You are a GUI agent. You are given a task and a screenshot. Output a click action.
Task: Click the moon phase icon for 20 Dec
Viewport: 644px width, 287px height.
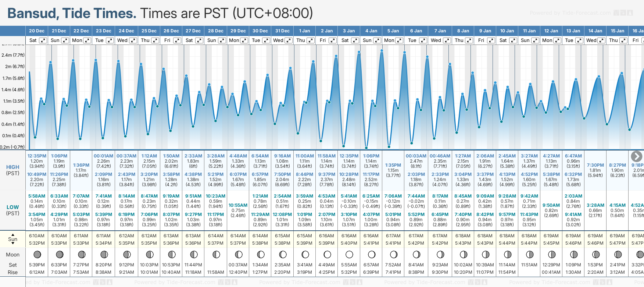click(37, 254)
